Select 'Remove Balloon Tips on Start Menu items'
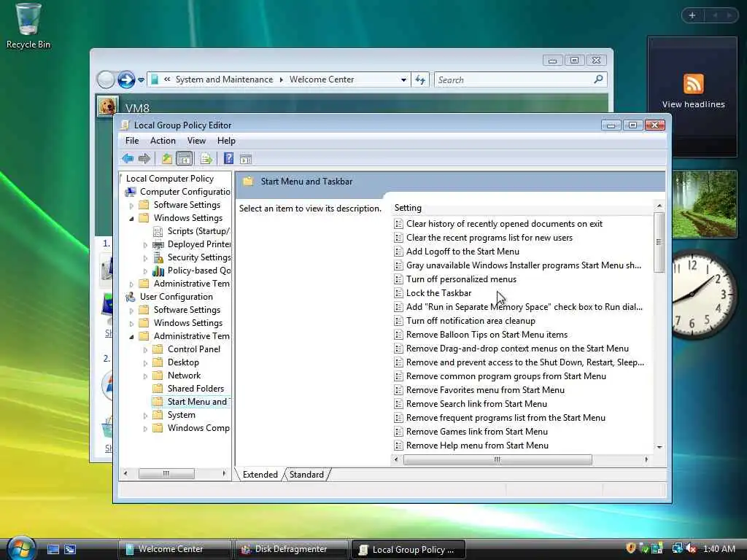Screen dimensions: 747x560 click(487, 334)
